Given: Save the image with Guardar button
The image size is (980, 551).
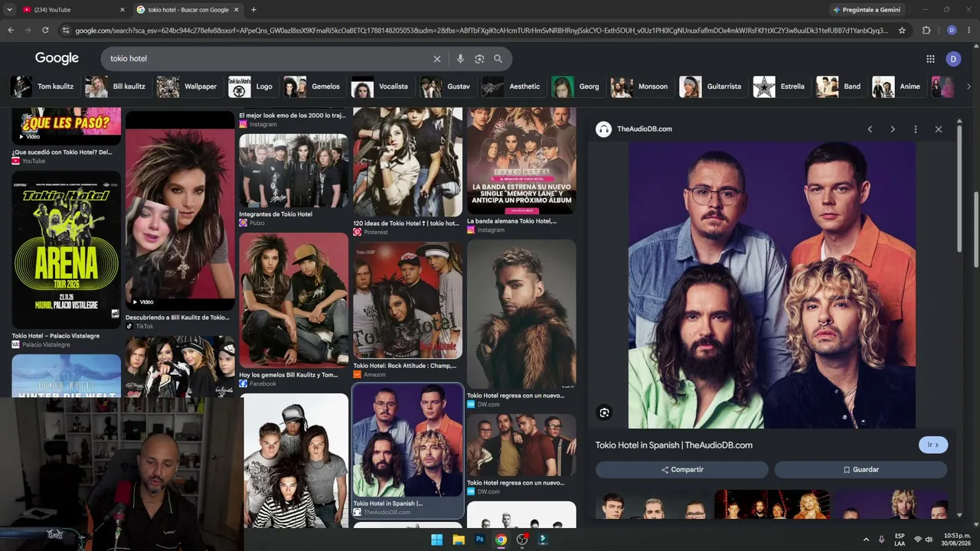Looking at the screenshot, I should tap(861, 470).
